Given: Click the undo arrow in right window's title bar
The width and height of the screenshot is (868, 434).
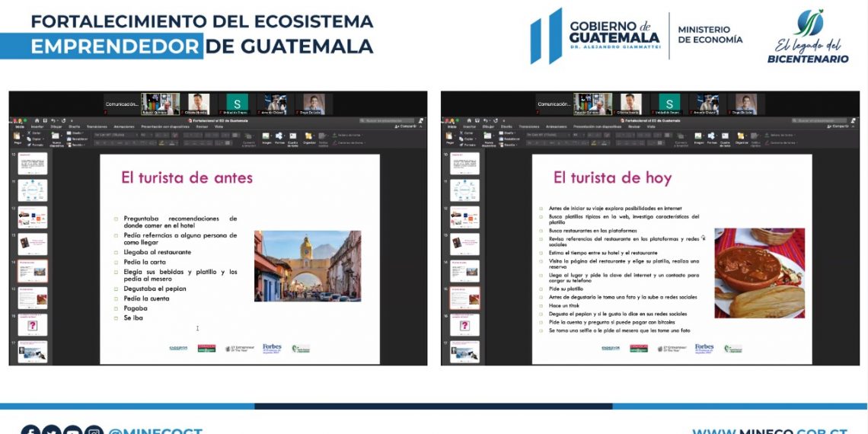Looking at the screenshot, I should [x=487, y=120].
